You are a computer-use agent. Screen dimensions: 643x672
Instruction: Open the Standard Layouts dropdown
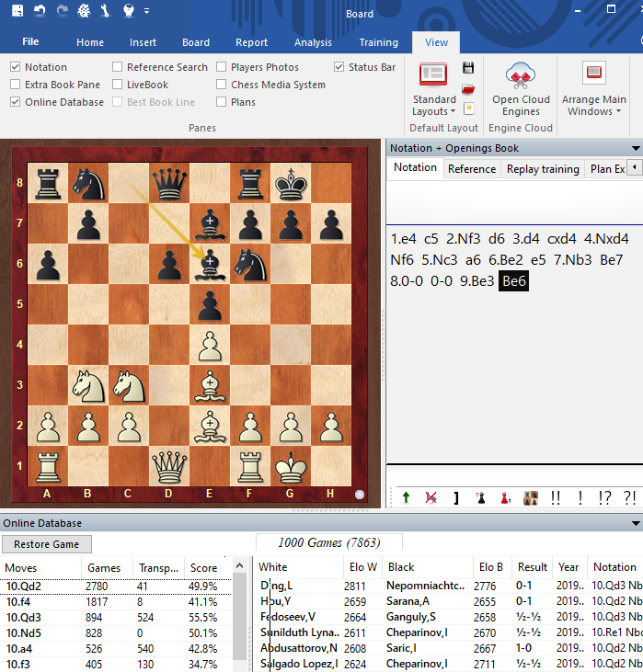434,105
